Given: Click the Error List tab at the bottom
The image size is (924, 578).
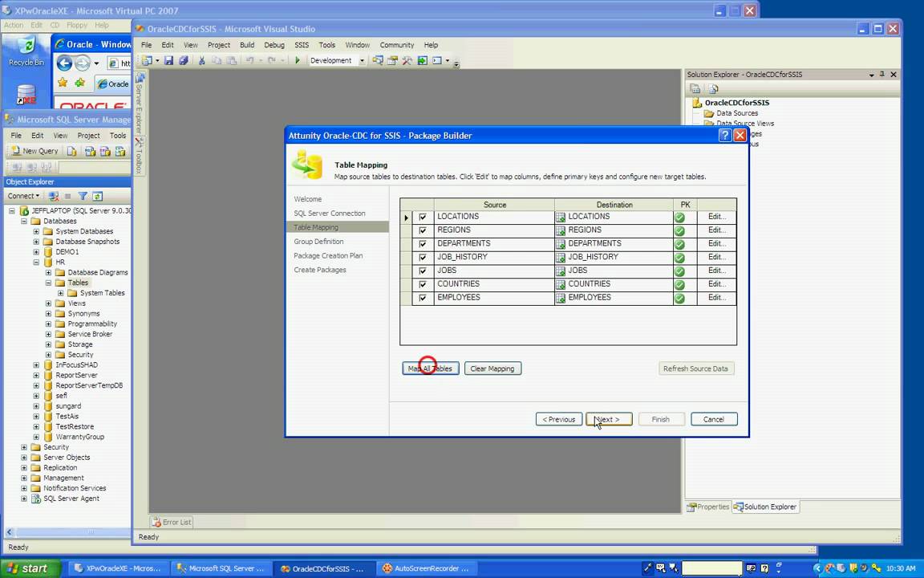Looking at the screenshot, I should (172, 522).
